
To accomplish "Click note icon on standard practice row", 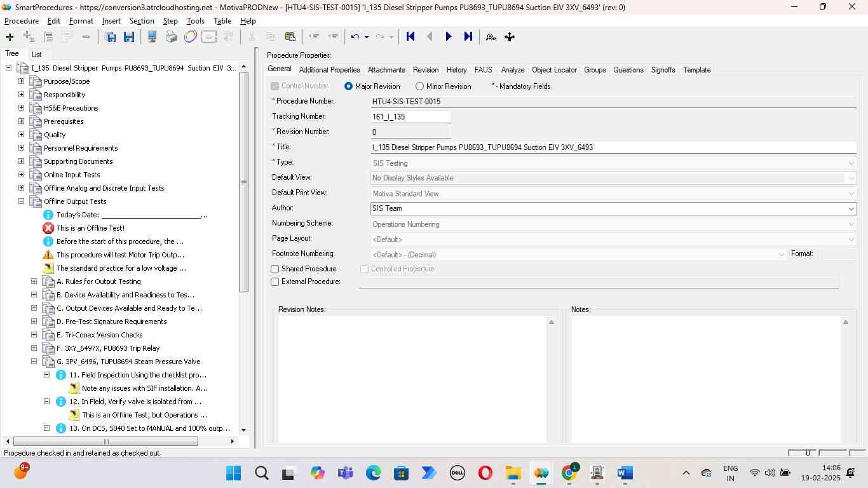I will coord(48,268).
